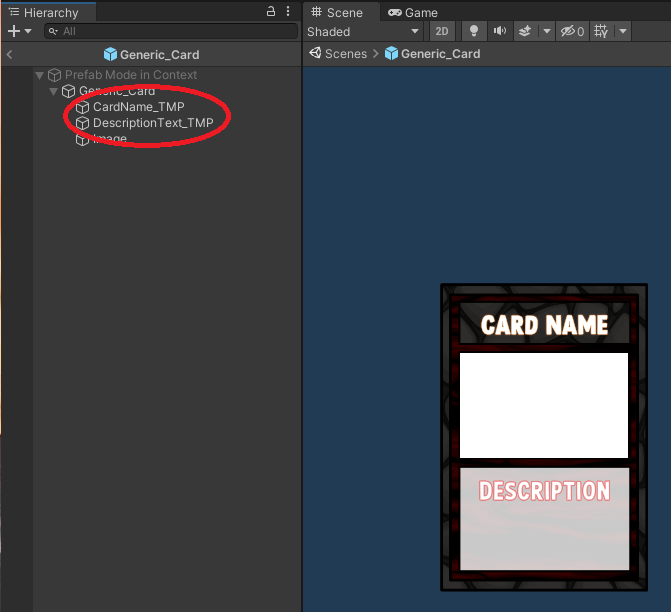The image size is (671, 612).
Task: Open the effects dropdown arrow
Action: coord(546,31)
